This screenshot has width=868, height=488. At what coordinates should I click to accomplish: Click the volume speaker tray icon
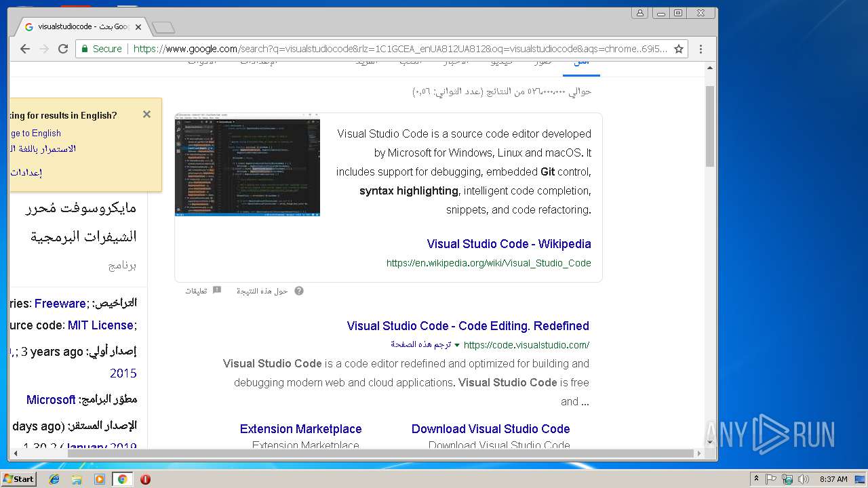(802, 479)
